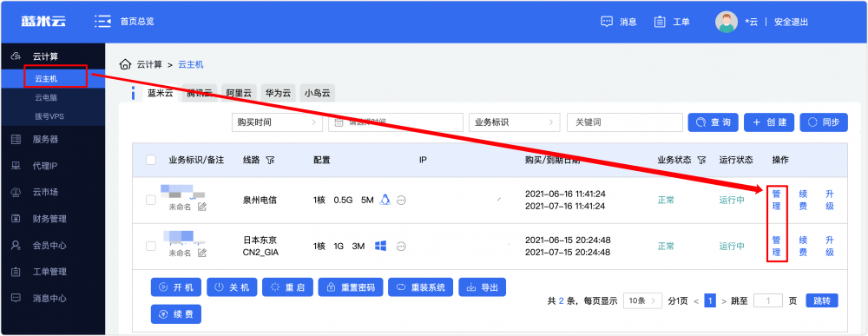Image resolution: width=868 pixels, height=336 pixels.
Task: Click the 业务状态 column filter icon
Action: 701,160
